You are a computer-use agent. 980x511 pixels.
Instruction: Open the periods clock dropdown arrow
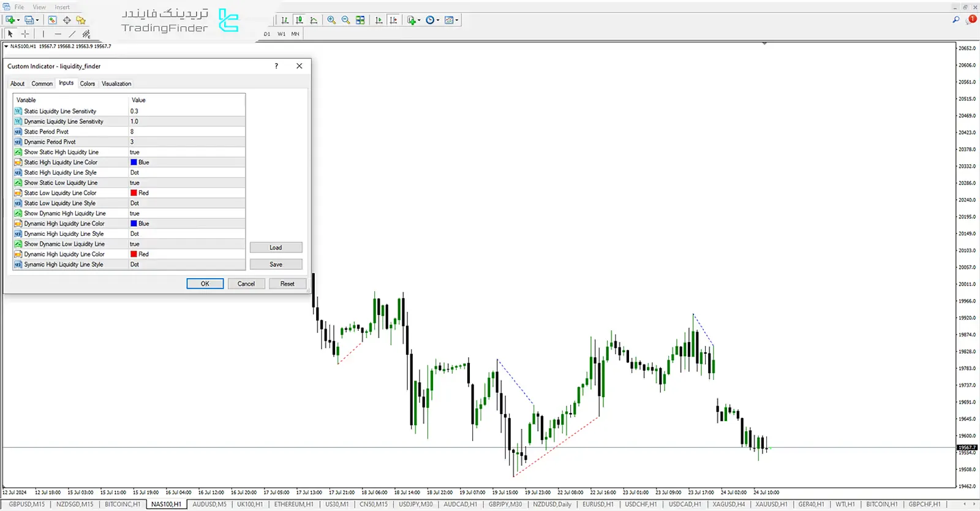tap(438, 20)
